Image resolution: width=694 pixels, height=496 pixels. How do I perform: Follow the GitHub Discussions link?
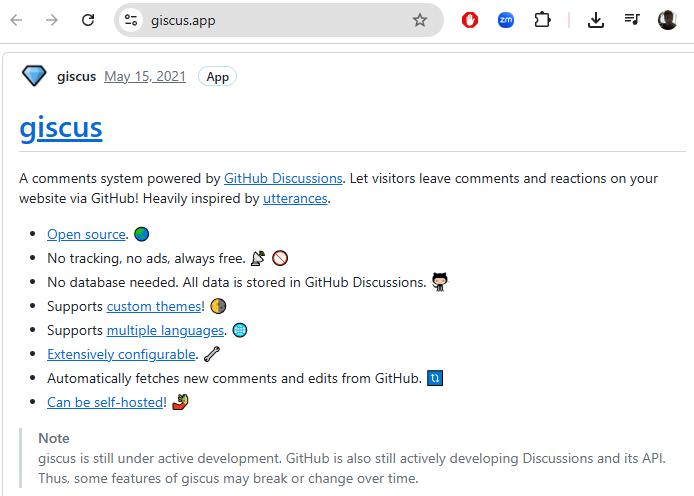coord(283,178)
